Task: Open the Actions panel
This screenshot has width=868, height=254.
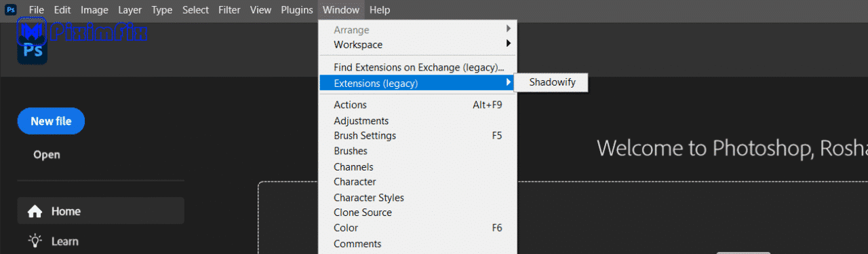Action: coord(418,105)
